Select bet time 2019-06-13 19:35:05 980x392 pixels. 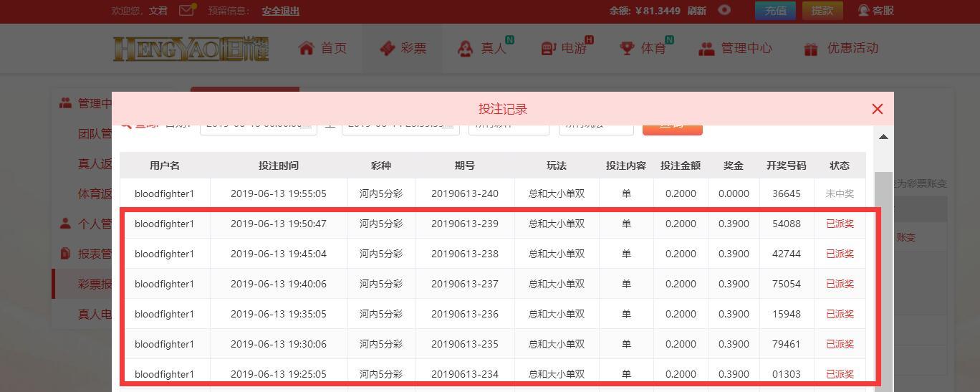(279, 314)
